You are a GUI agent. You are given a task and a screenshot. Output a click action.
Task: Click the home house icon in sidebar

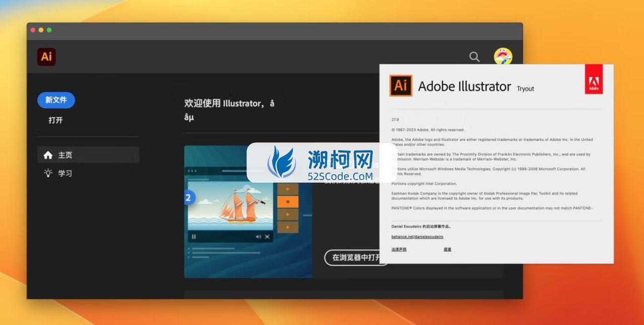coord(48,155)
